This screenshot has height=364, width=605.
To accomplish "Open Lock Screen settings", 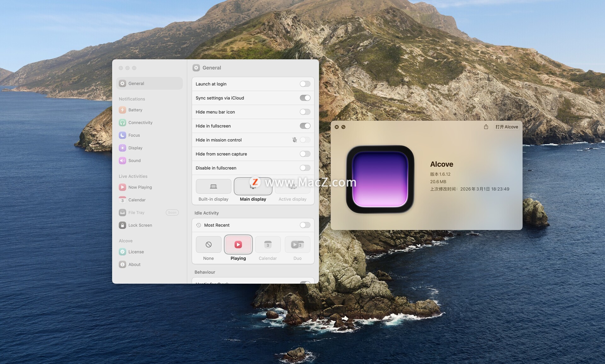I will click(x=140, y=225).
